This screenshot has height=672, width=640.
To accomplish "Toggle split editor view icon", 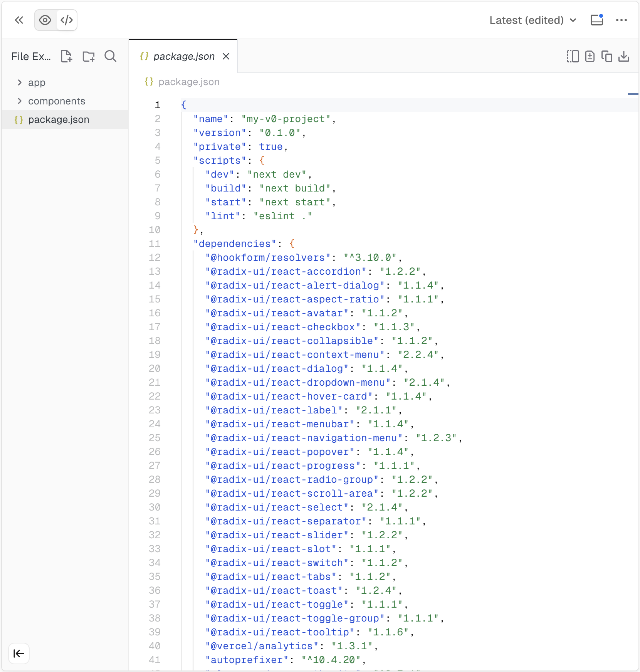I will pos(573,56).
